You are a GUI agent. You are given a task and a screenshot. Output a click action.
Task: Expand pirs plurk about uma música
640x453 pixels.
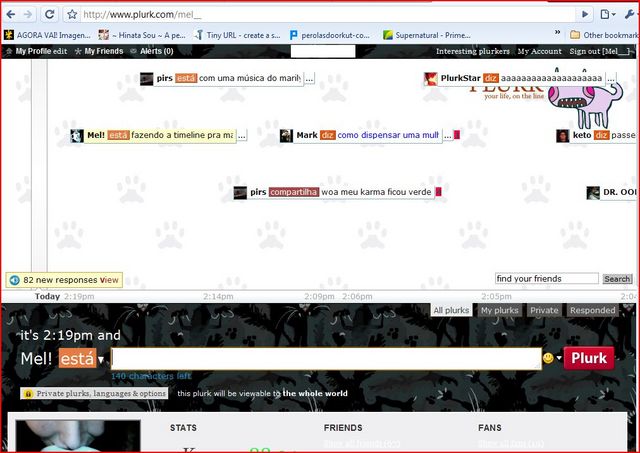(309, 78)
